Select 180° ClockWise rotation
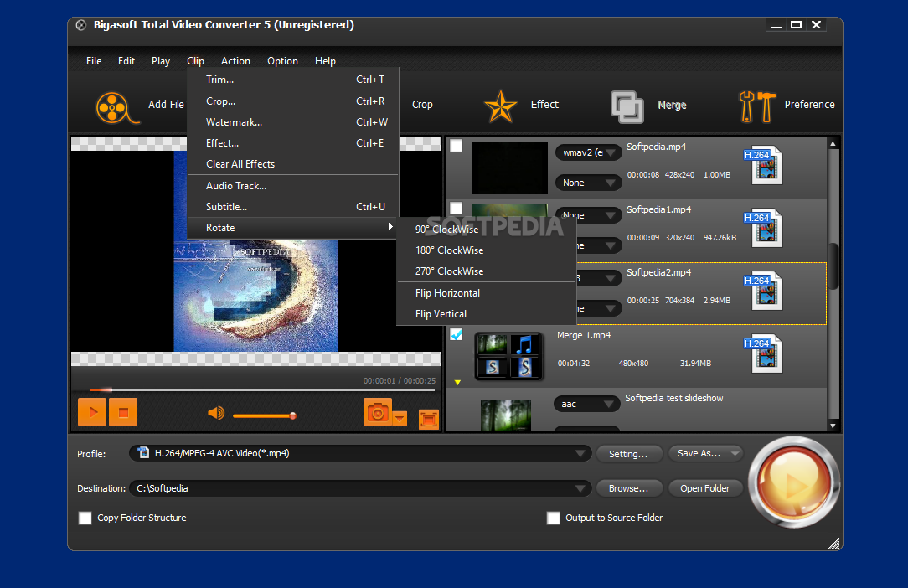 pyautogui.click(x=487, y=250)
